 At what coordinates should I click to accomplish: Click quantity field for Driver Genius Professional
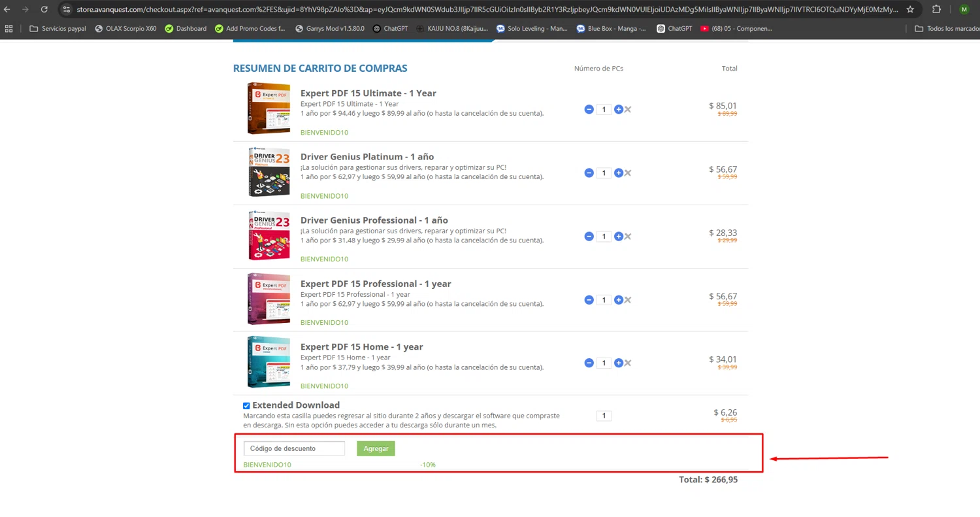click(604, 236)
